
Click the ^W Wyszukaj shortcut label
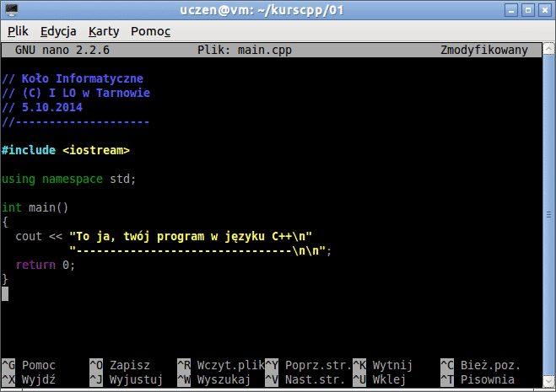point(213,379)
